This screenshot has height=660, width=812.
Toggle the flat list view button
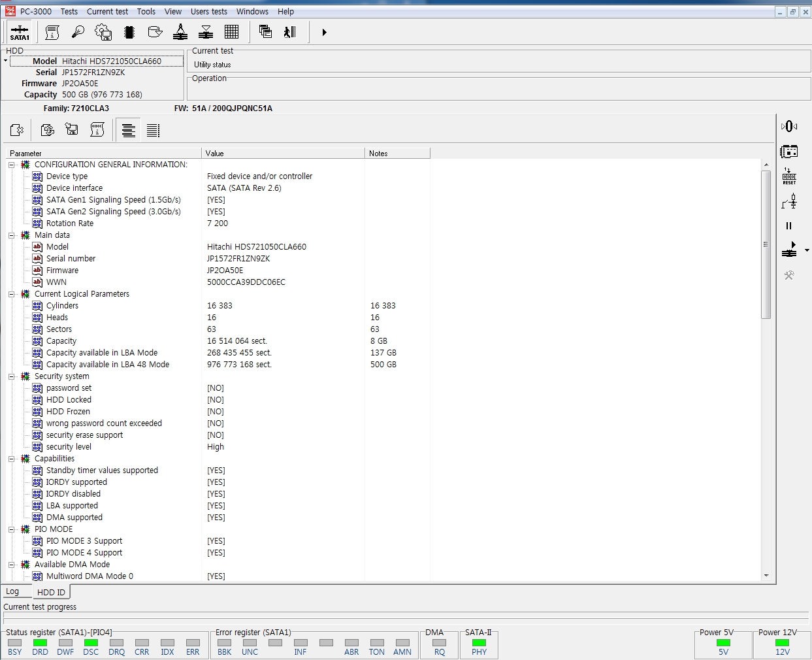click(153, 131)
